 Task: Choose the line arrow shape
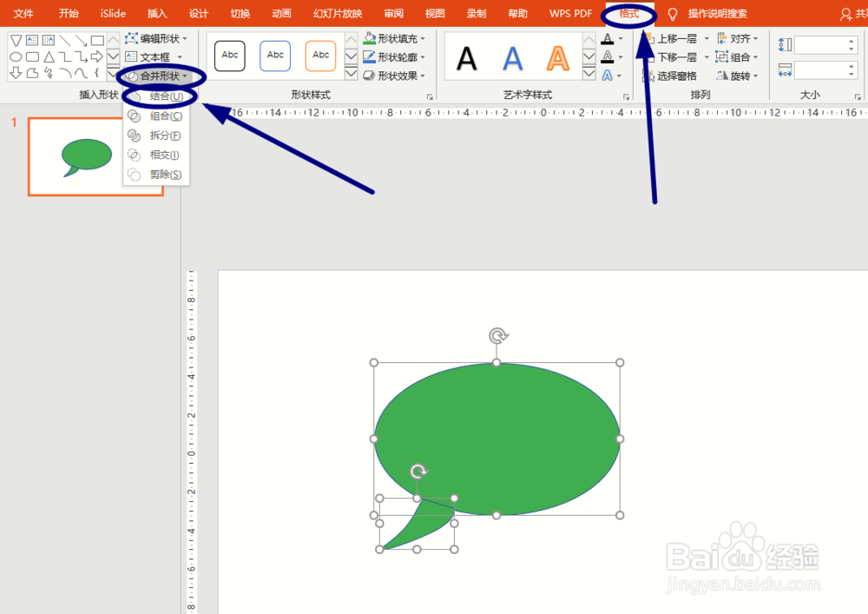(x=82, y=41)
